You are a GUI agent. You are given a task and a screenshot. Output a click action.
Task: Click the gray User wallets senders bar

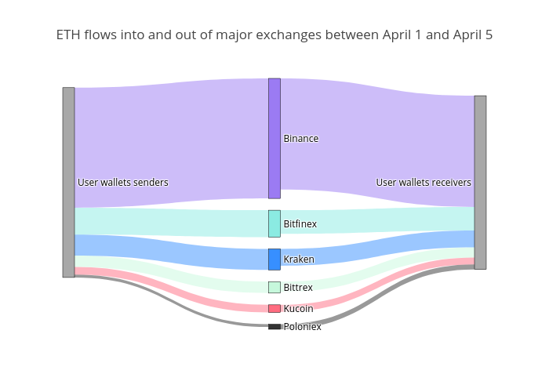(68, 182)
